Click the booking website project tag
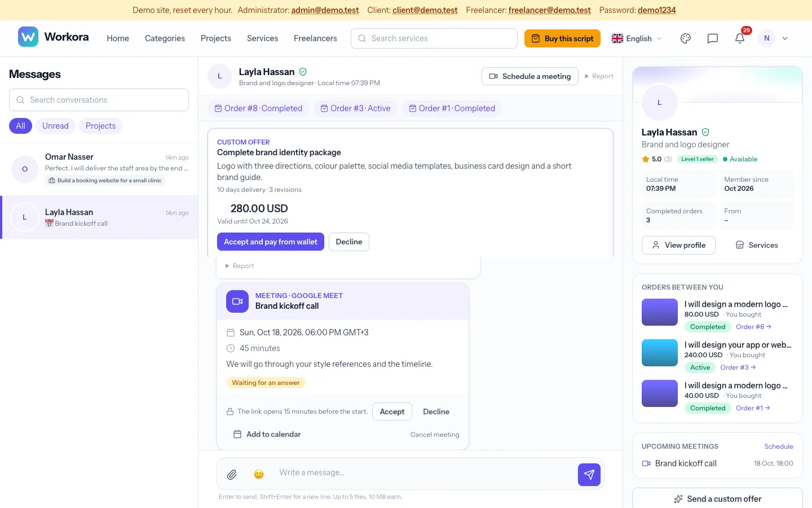812x508 pixels. pos(105,181)
